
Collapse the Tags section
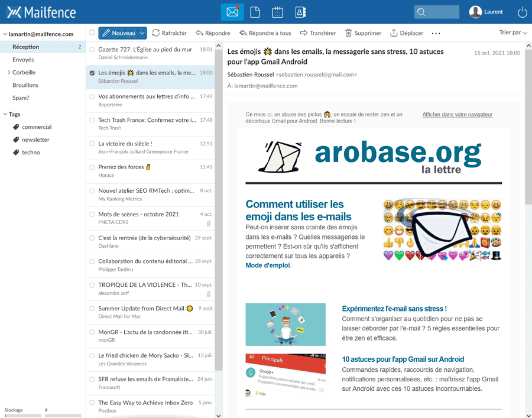click(x=5, y=114)
